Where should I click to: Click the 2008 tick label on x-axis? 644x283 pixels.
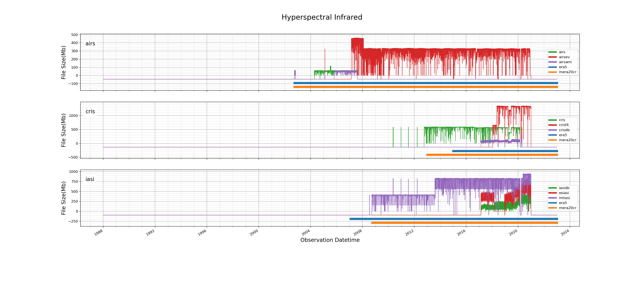pyautogui.click(x=357, y=233)
